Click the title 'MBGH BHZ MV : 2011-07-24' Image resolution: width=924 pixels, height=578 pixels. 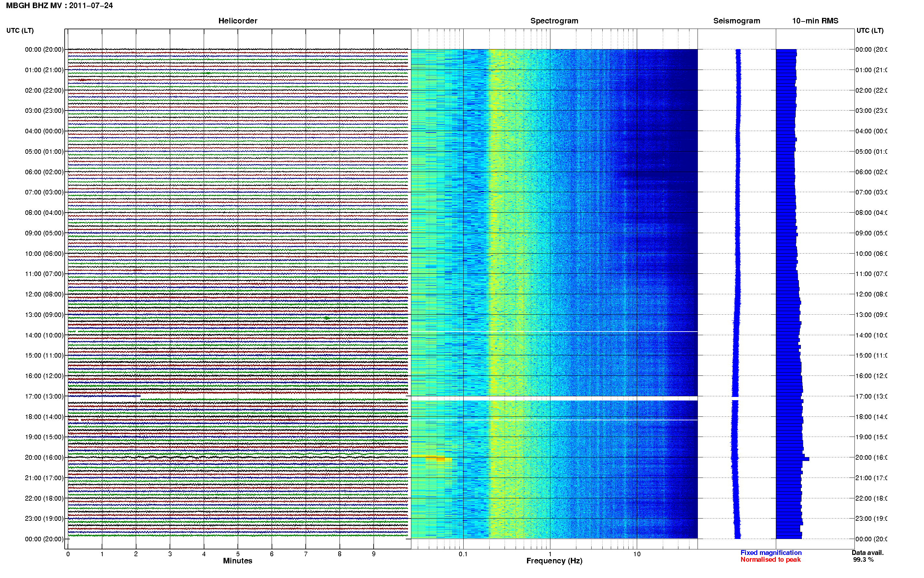(x=59, y=6)
